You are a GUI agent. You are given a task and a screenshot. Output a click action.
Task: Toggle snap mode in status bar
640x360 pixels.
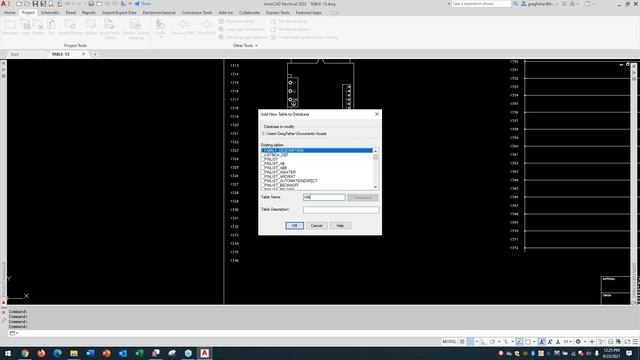(470, 342)
